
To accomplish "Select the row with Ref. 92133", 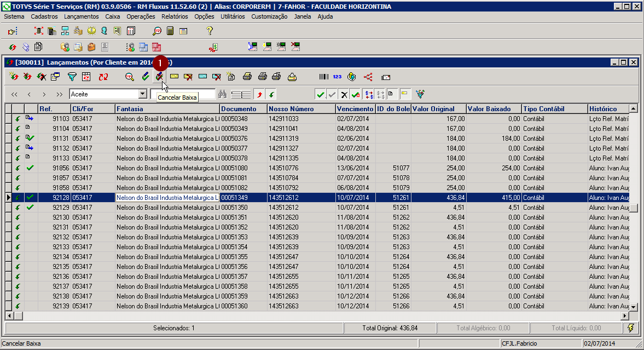I will [61, 247].
